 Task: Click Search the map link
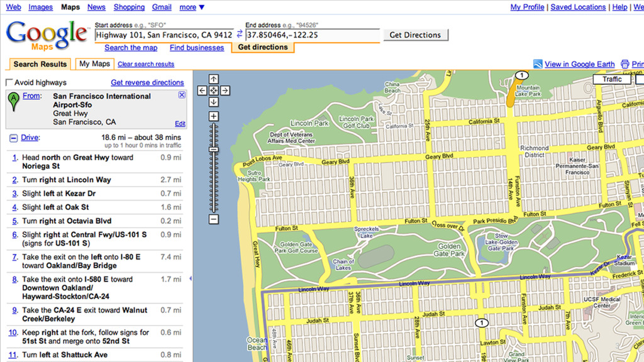[x=131, y=48]
